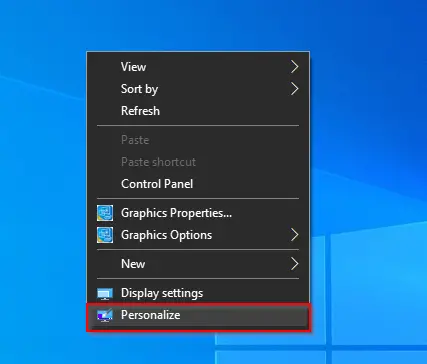Open Control Panel from the menu

[x=157, y=184]
